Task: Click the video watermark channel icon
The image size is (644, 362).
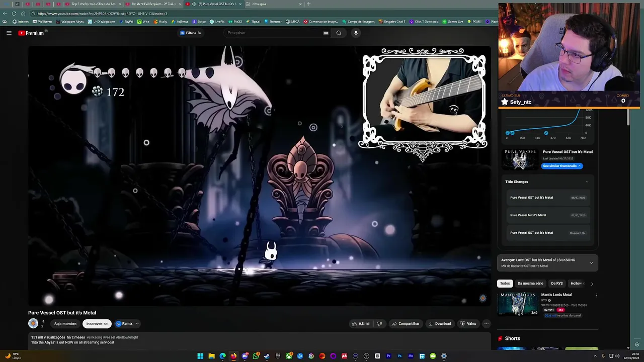Action: (x=482, y=298)
